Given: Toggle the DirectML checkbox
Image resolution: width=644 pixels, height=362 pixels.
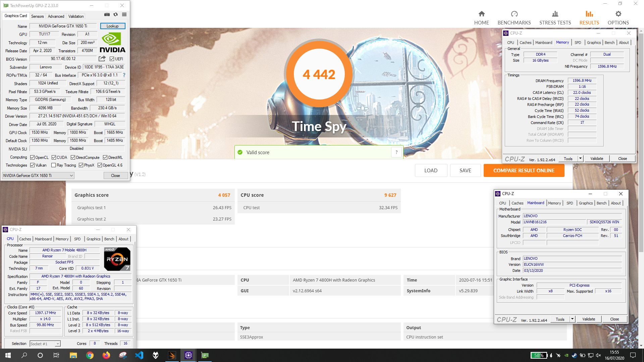Looking at the screenshot, I should pyautogui.click(x=105, y=158).
